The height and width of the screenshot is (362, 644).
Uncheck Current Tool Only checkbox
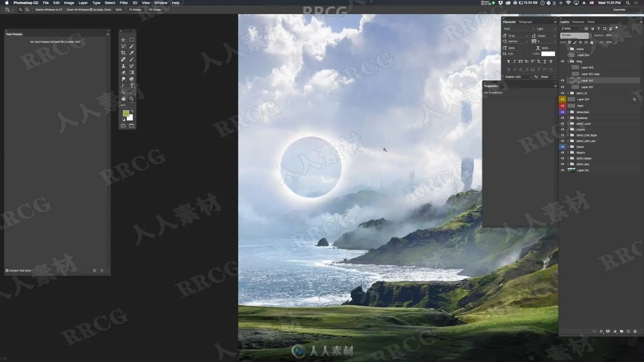click(x=7, y=270)
